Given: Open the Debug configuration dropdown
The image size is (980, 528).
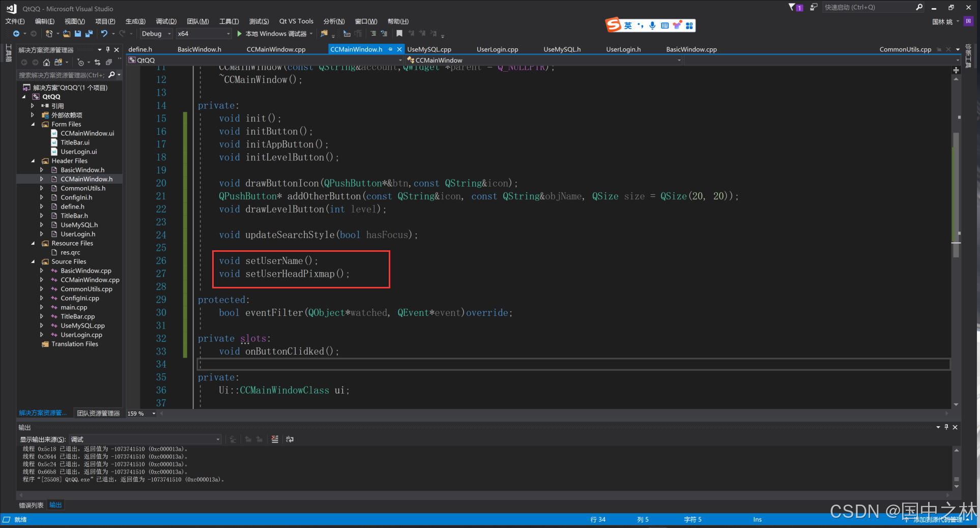Looking at the screenshot, I should point(156,34).
